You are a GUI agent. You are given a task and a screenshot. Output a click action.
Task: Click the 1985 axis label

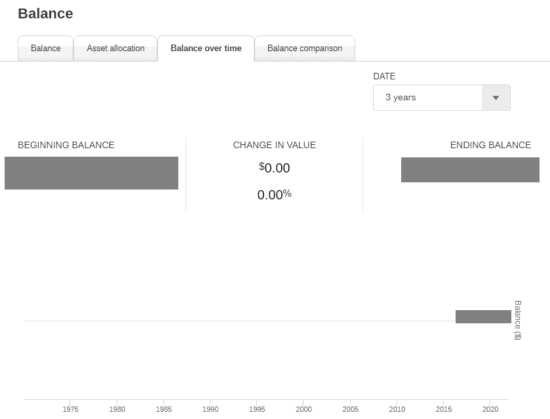[163, 409]
